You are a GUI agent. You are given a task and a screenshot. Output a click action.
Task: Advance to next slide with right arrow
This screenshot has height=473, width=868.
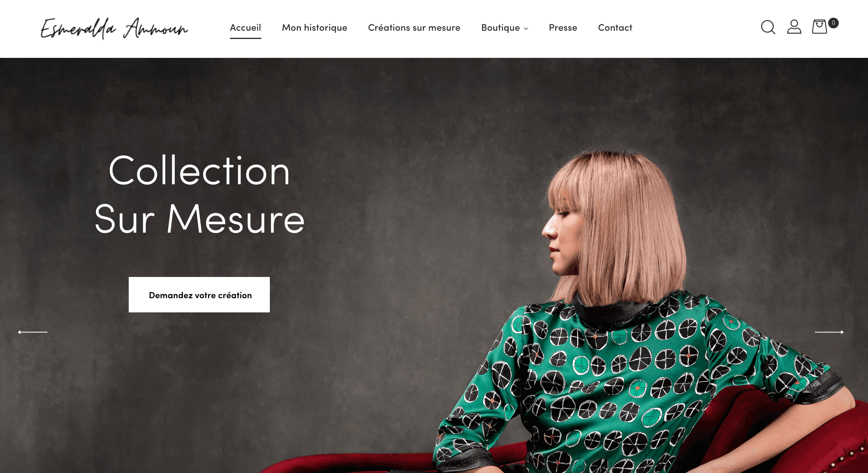(829, 332)
